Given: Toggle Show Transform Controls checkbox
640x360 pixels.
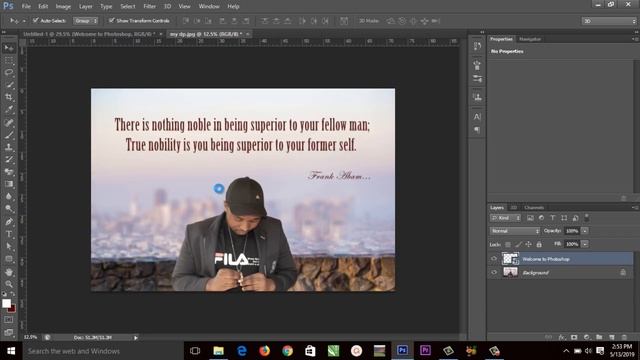Looking at the screenshot, I should pyautogui.click(x=111, y=20).
